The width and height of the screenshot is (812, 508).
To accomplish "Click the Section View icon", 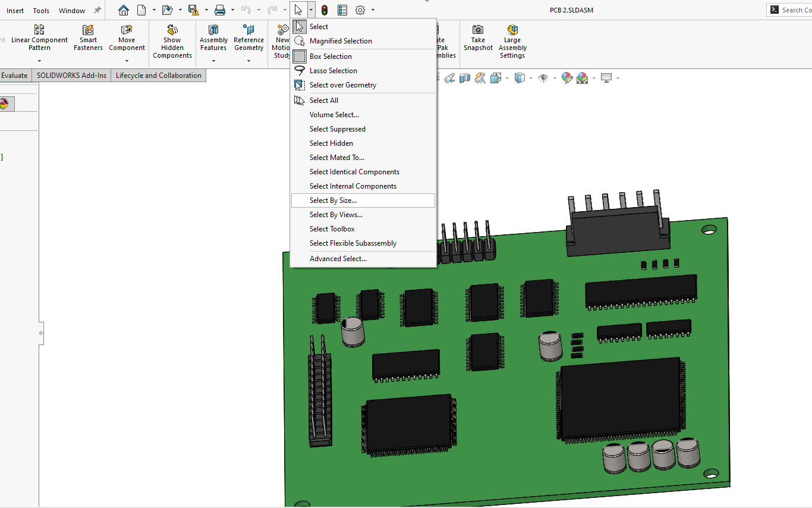I will 465,78.
